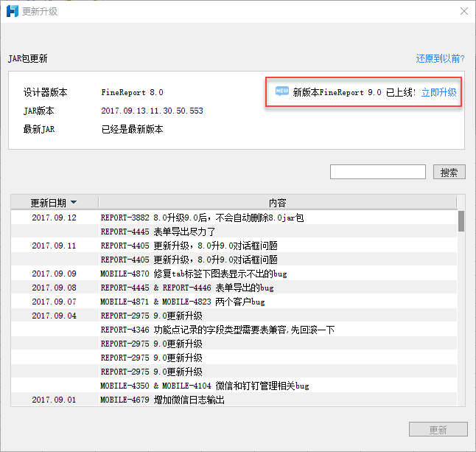Select the 2017.09.07 date cell
Image resolution: width=476 pixels, height=452 pixels.
pos(54,302)
